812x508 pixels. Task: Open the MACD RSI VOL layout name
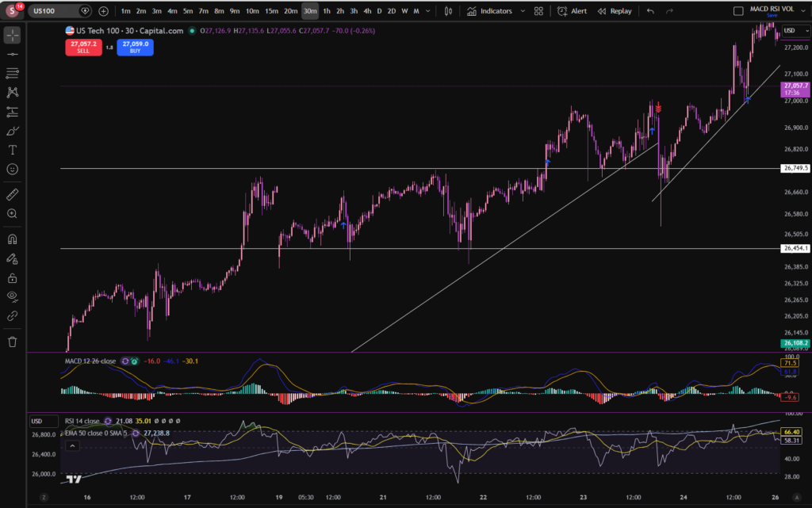[x=772, y=10]
